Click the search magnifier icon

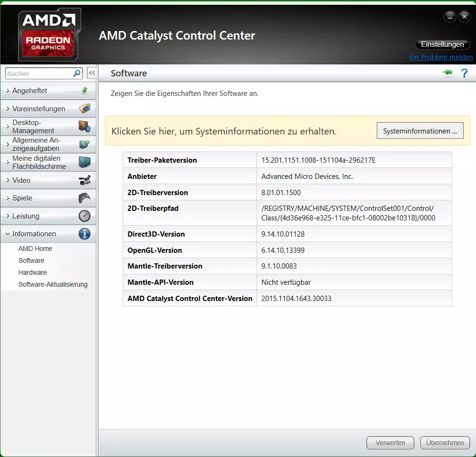tap(77, 73)
